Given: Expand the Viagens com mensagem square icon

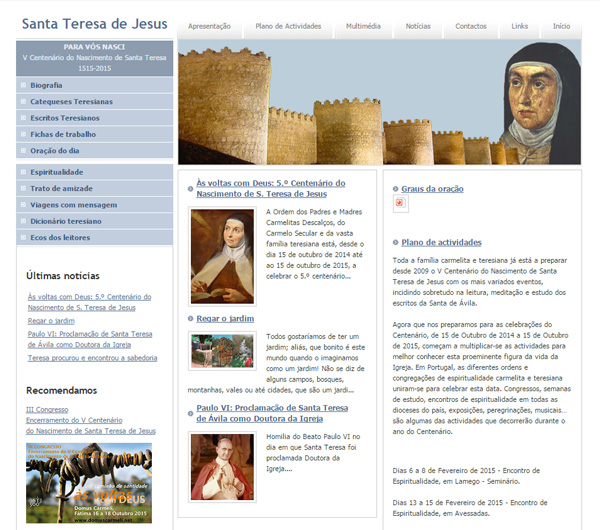Looking at the screenshot, I should coord(23,205).
